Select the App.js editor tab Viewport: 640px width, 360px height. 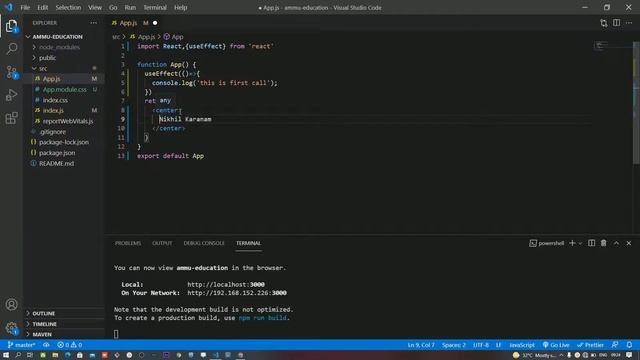[x=134, y=23]
